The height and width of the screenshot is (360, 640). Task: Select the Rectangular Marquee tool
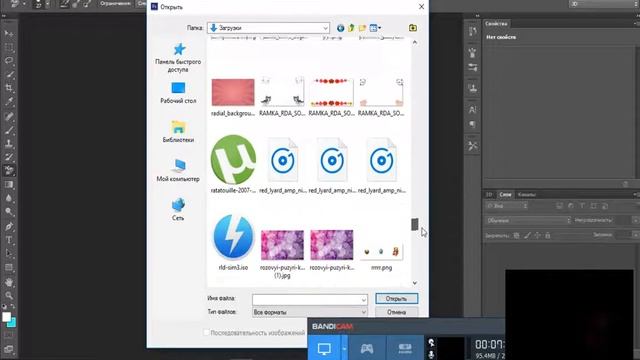click(9, 47)
